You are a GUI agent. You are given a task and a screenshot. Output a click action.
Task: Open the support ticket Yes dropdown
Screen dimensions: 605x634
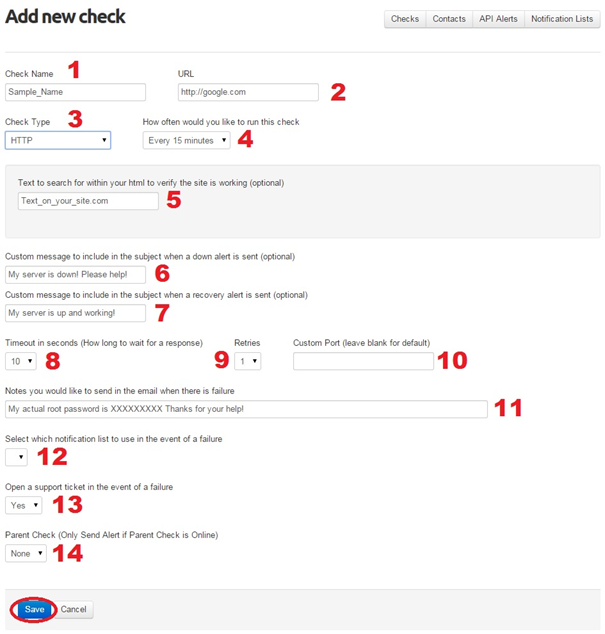coord(23,505)
